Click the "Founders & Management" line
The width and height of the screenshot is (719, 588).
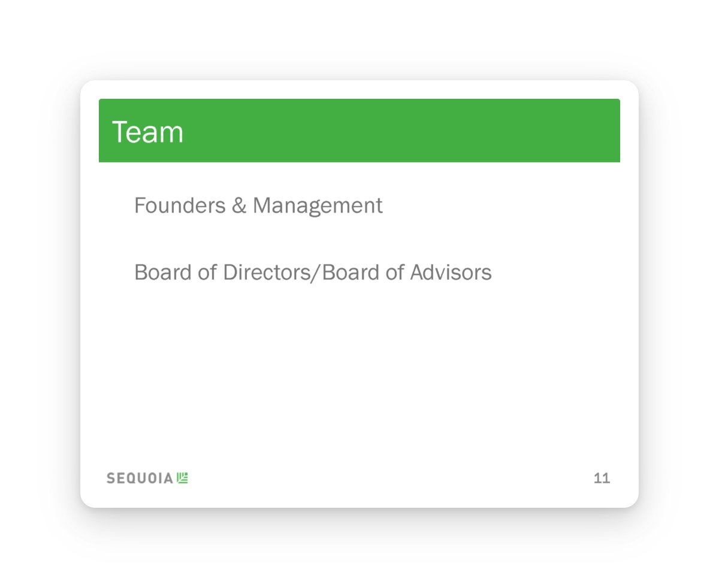pos(258,206)
